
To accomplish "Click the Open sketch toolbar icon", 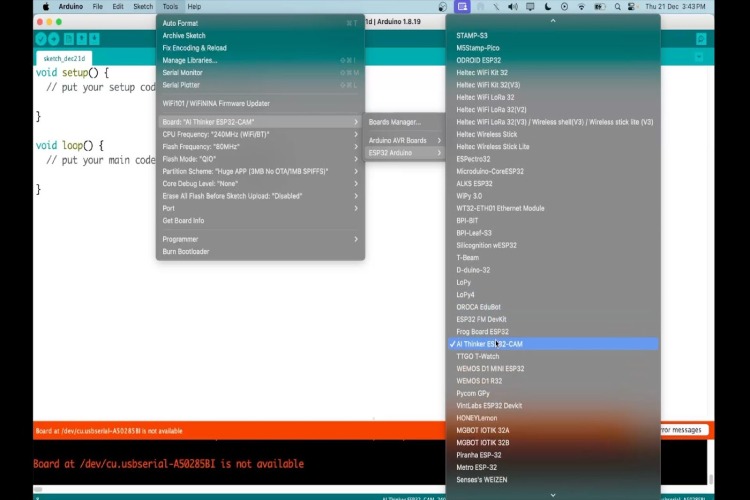I will point(82,39).
